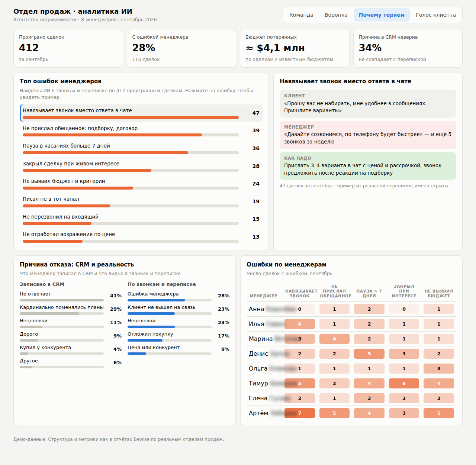
Task: Click the 'Не выявил бюджет' column header
Action: (439, 294)
